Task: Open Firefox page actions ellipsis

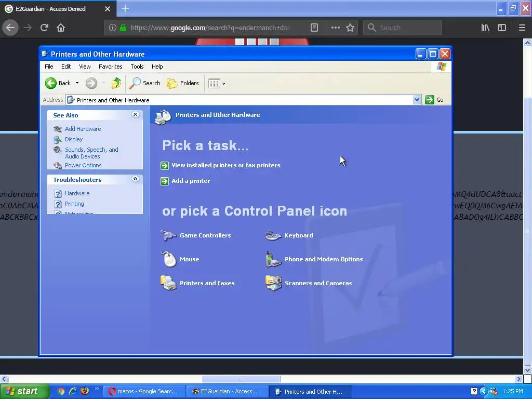Action: coord(335,28)
